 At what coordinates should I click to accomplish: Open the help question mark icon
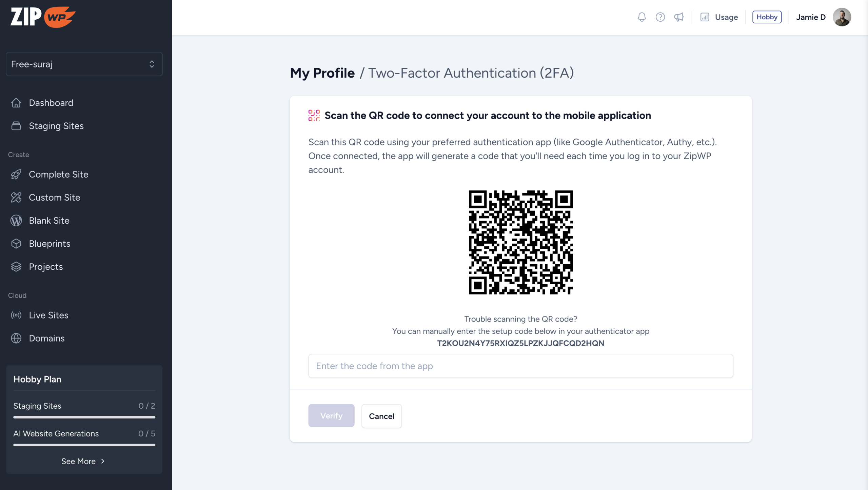coord(660,17)
